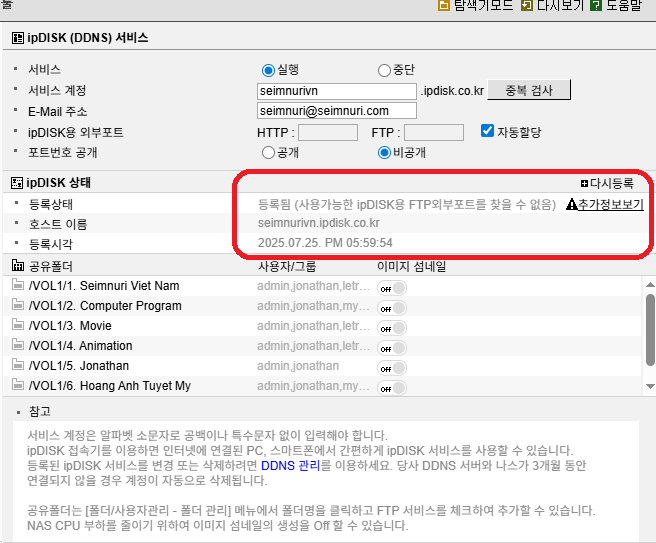The image size is (656, 543).
Task: Open the 탐색기모드 explorer mode icon
Action: 444,5
